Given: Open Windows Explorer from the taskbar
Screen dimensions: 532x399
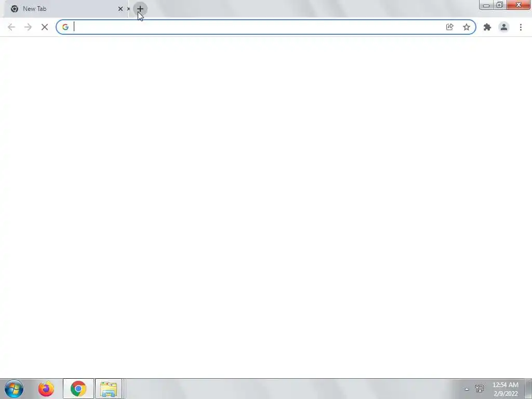Looking at the screenshot, I should tap(109, 389).
